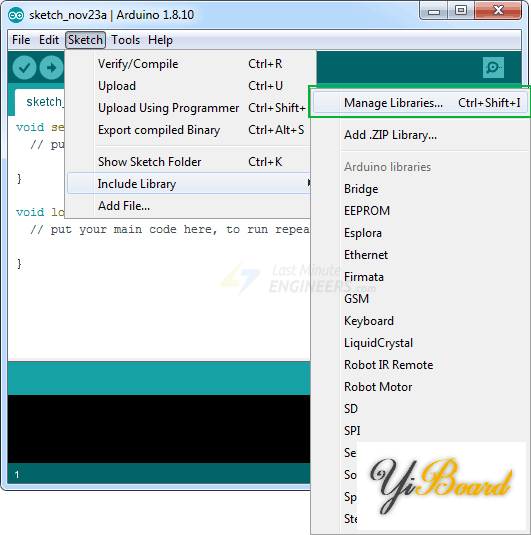The width and height of the screenshot is (531, 535).
Task: Include the Esplora library
Action: 420,233
